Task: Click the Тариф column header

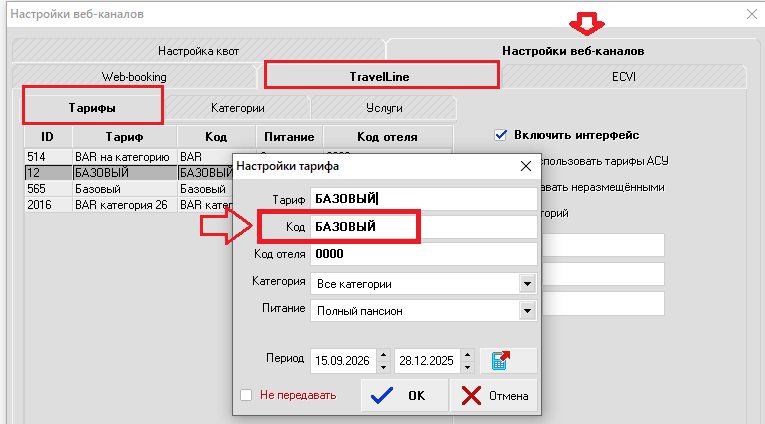Action: pos(124,137)
